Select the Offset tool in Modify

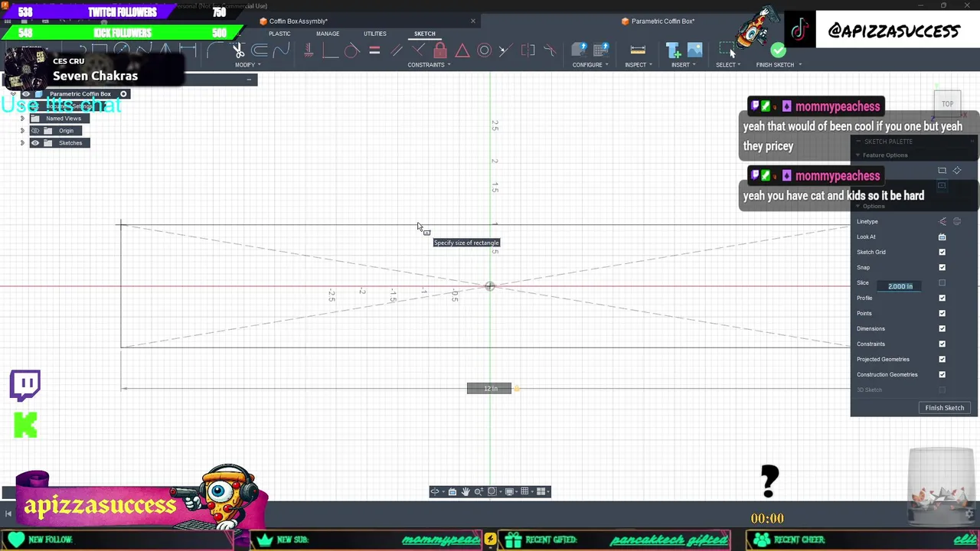coord(260,51)
